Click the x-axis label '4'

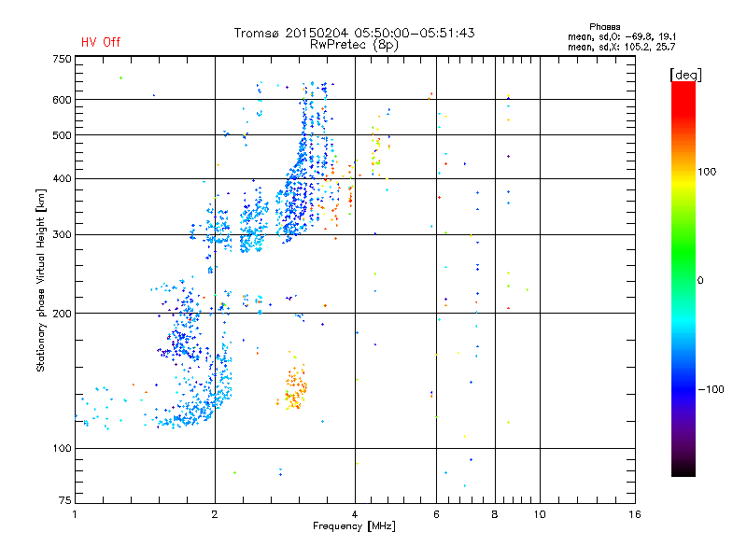coord(355,514)
